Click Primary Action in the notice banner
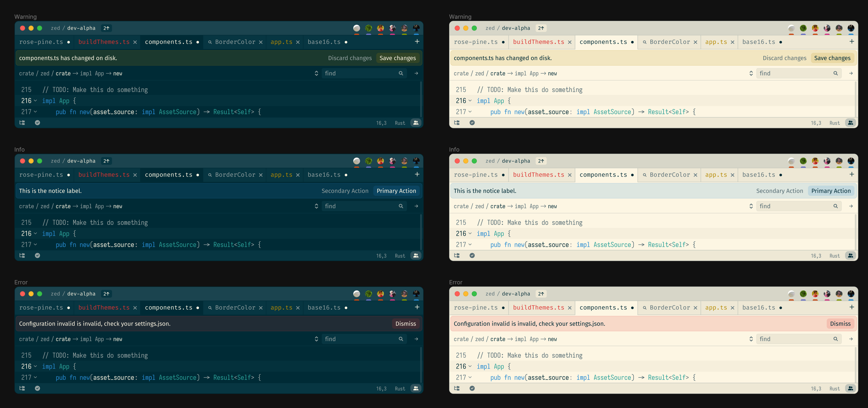The height and width of the screenshot is (408, 868). pos(396,190)
